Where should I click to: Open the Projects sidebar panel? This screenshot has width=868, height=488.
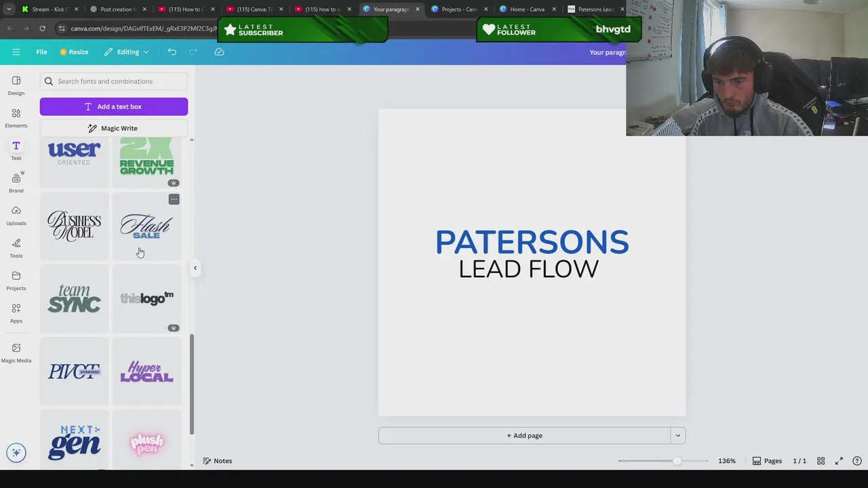[x=16, y=281]
